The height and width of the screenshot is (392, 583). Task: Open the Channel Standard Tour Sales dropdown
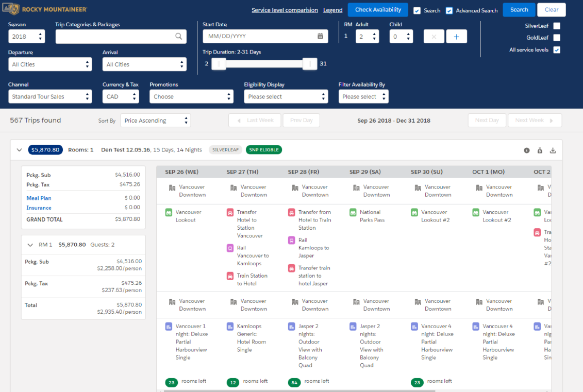[x=50, y=97]
